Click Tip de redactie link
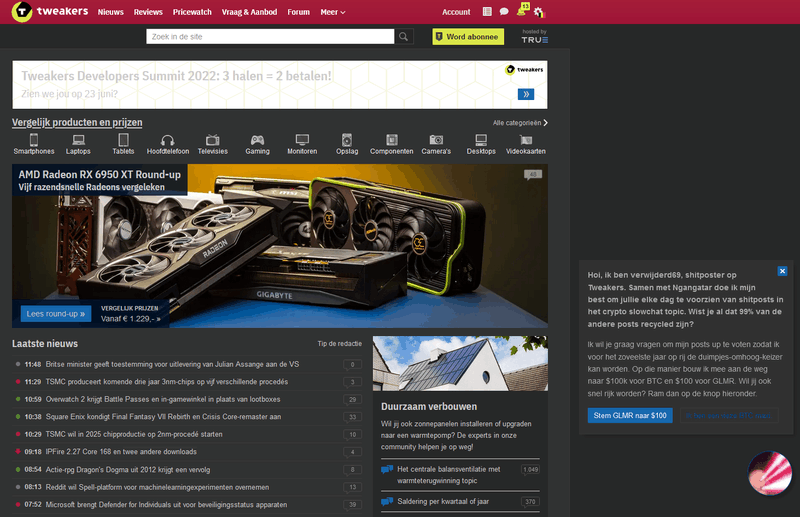 (x=339, y=344)
